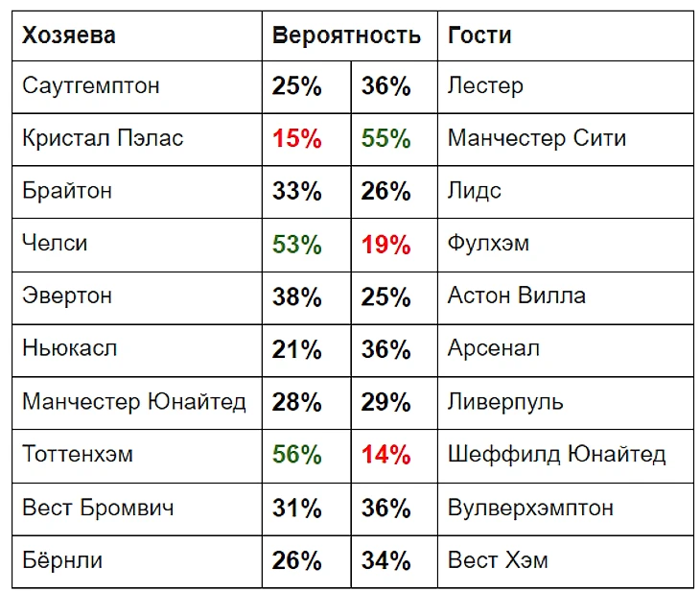
Task: Select the green 55% for Манчестер Сити
Action: tap(385, 139)
